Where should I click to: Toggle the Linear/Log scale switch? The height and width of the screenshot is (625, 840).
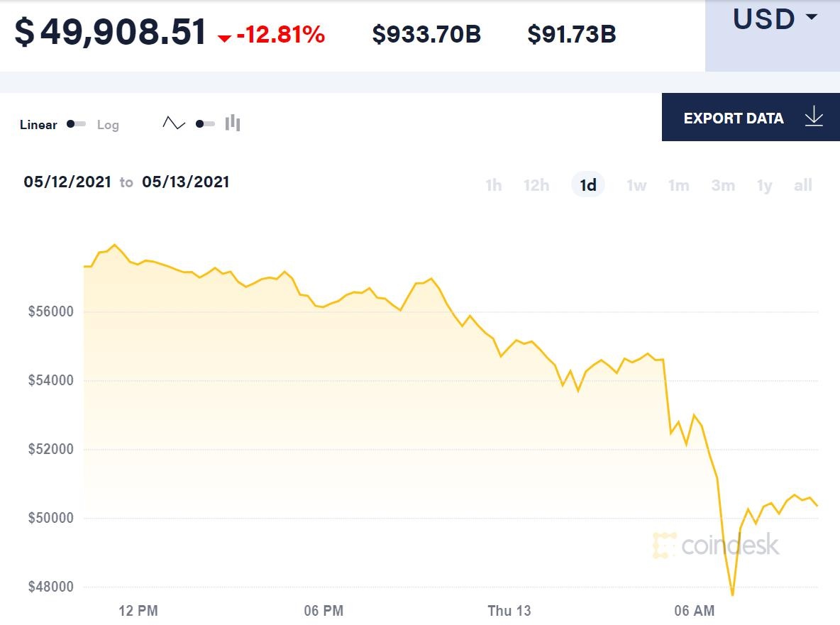(76, 124)
